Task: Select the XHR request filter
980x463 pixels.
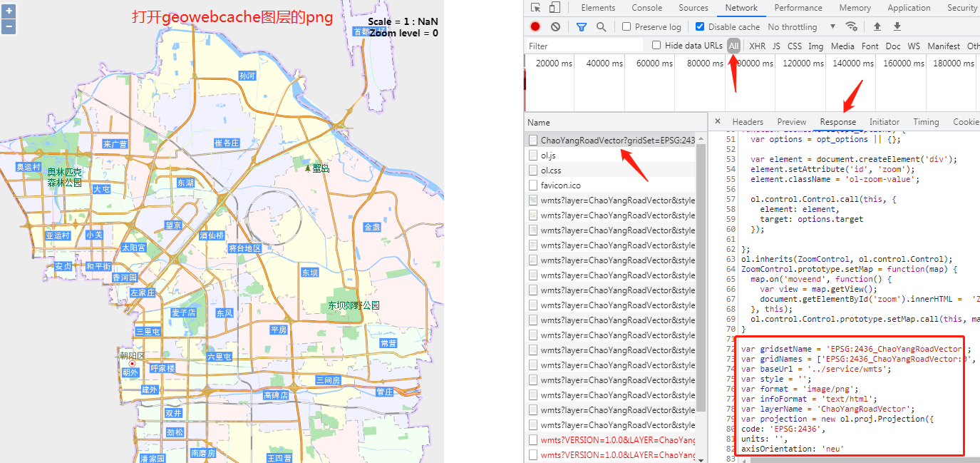Action: coord(757,46)
